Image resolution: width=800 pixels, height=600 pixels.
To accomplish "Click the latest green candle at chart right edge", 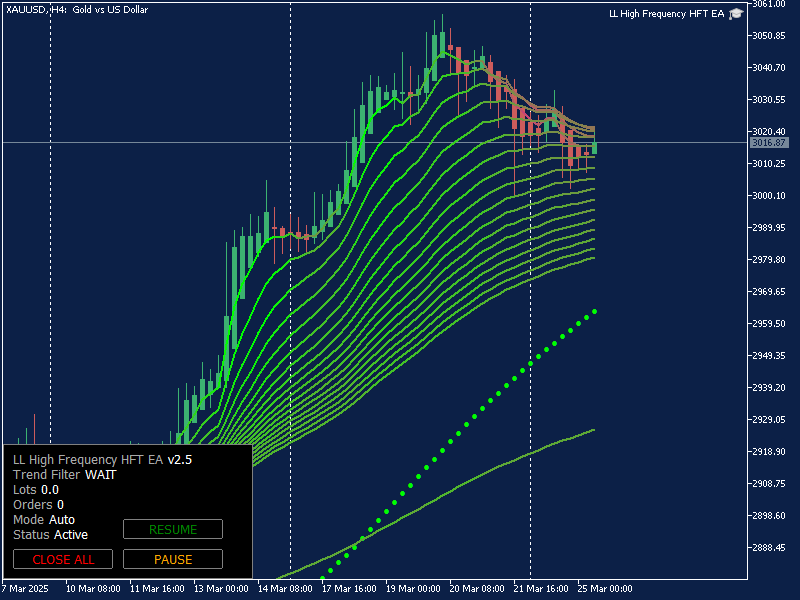I will [594, 148].
